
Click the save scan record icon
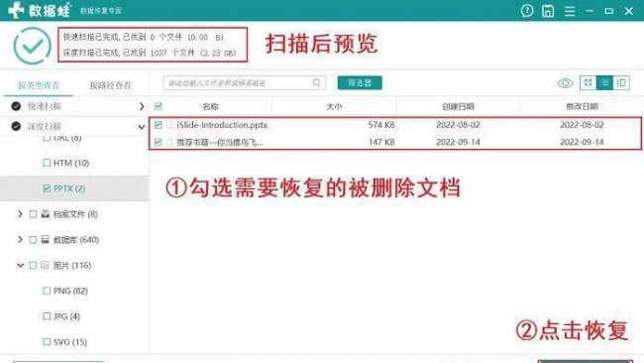pos(548,11)
